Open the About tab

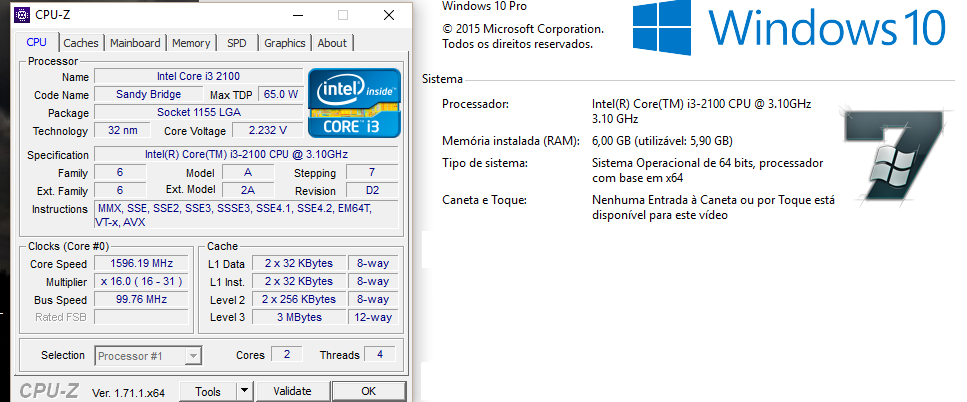point(332,43)
